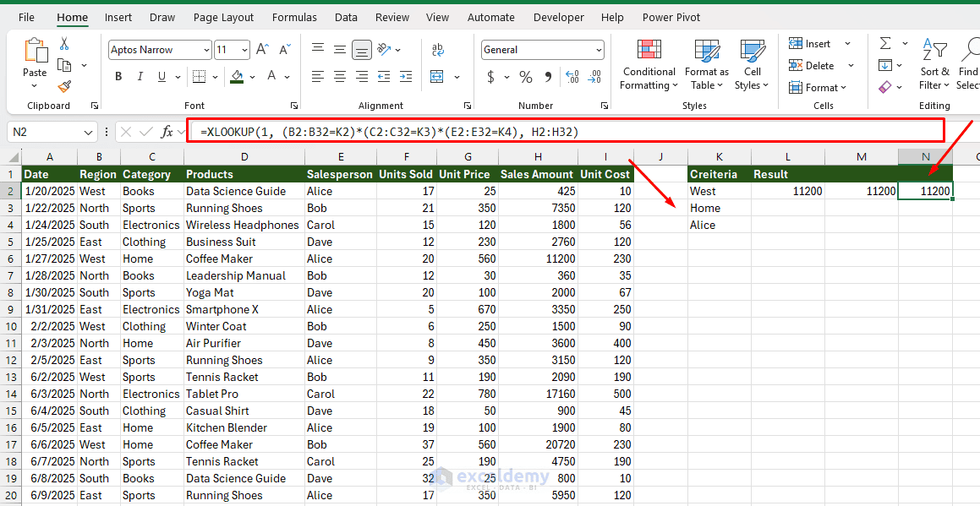Click the AutoSum sigma icon

click(885, 43)
